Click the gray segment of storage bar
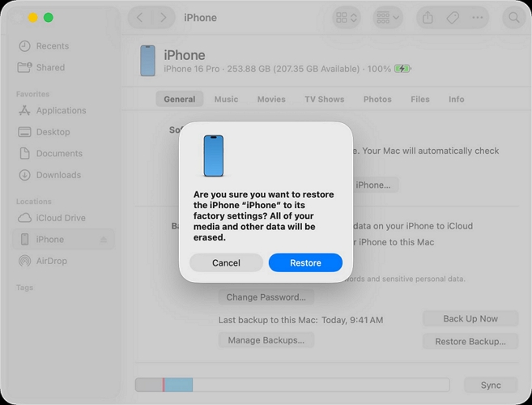 click(x=149, y=385)
